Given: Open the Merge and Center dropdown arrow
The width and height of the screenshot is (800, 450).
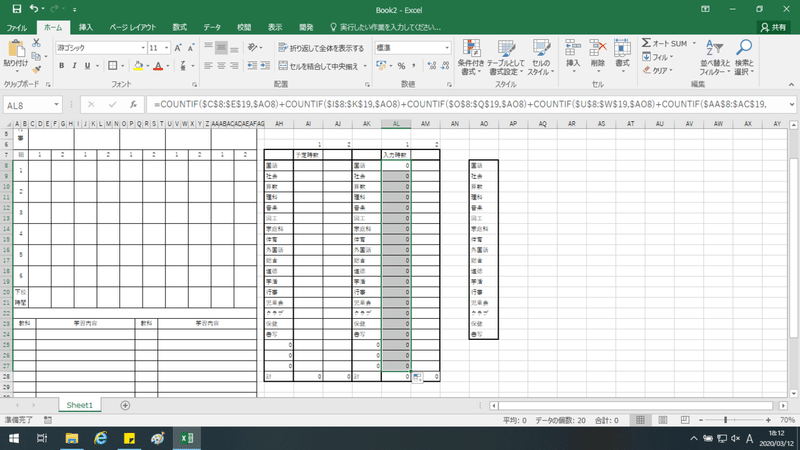Looking at the screenshot, I should click(365, 66).
